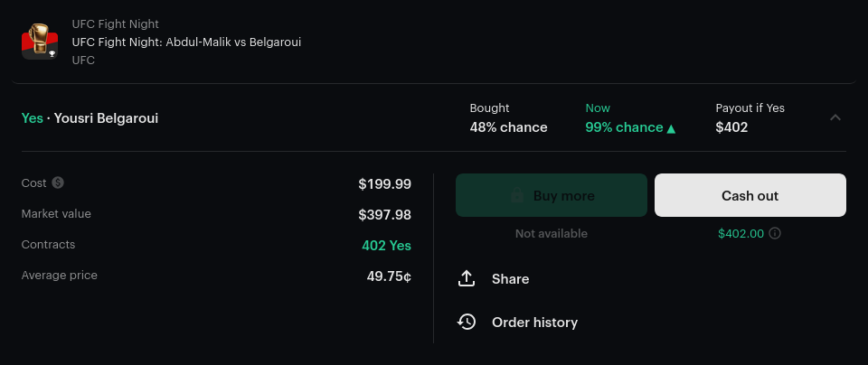The height and width of the screenshot is (365, 868).
Task: Collapse the position details with the chevron
Action: (x=835, y=117)
